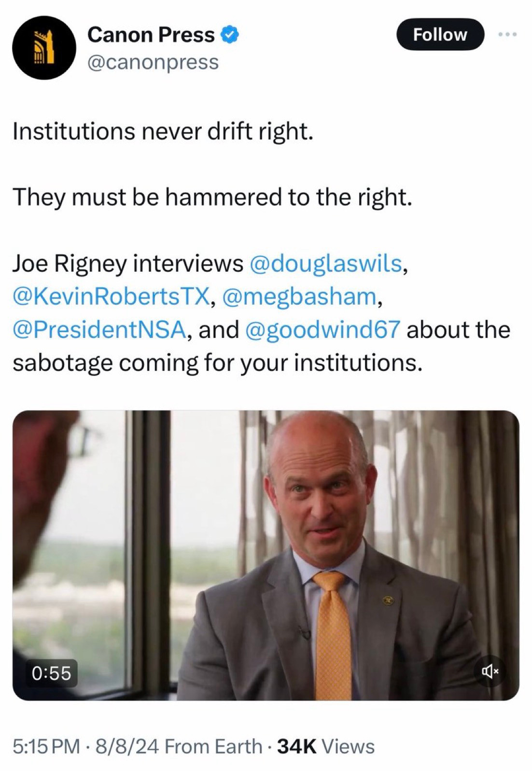Open the @goodwind67 mention
The width and height of the screenshot is (532, 771).
(323, 330)
